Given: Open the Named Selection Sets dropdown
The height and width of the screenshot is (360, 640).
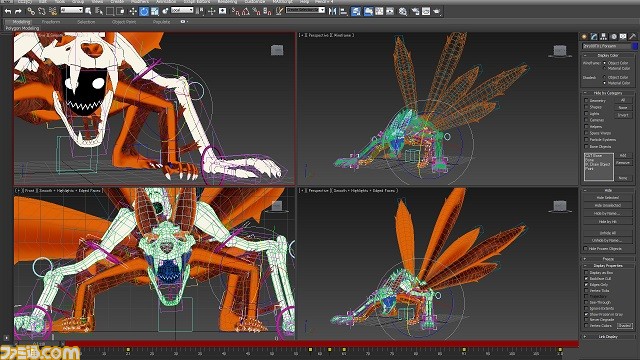Looking at the screenshot, I should pos(305,10).
